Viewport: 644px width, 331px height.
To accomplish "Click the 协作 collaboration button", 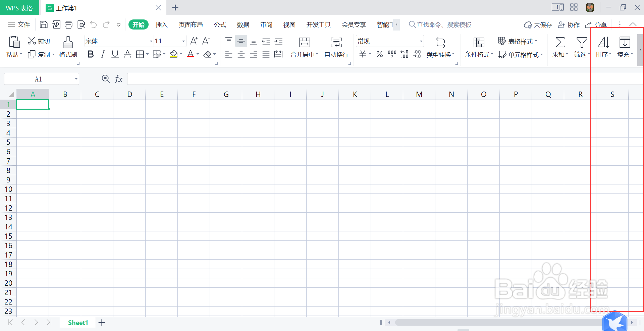I will tap(570, 24).
